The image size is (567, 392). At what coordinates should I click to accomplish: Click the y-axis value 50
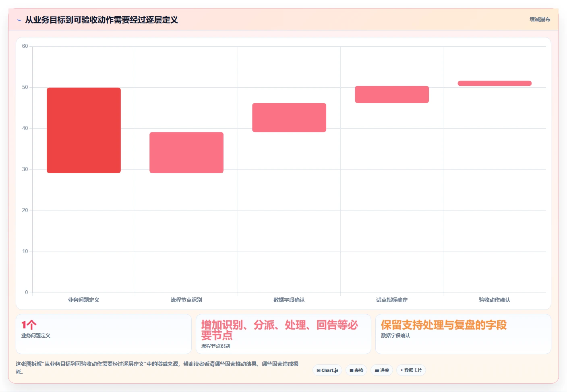coord(25,87)
